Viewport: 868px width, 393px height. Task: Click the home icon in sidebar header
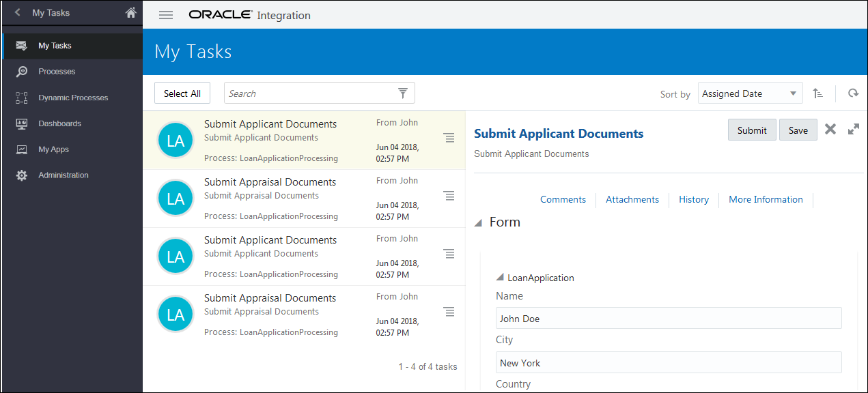pyautogui.click(x=131, y=13)
